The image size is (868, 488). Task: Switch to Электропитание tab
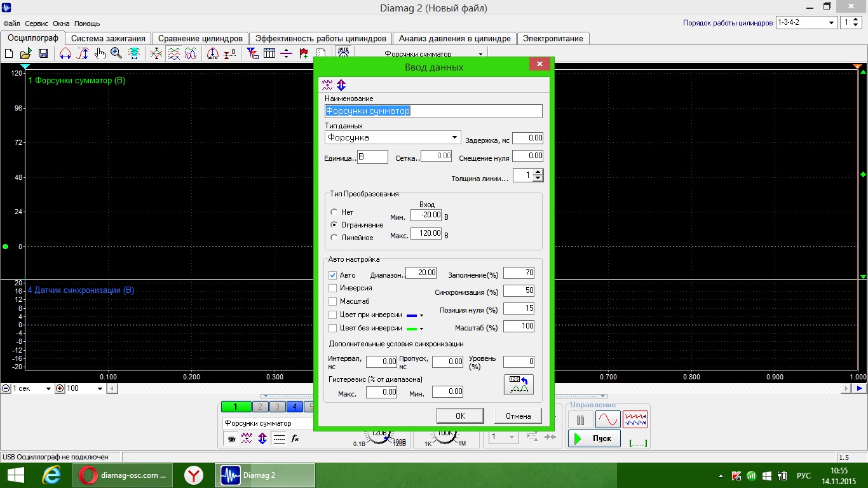pyautogui.click(x=553, y=38)
